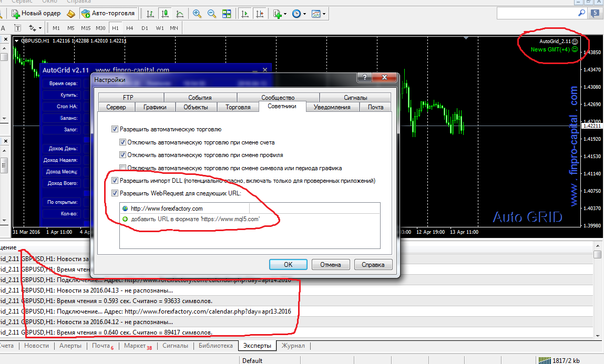Switch chart to bar chart mode
The width and height of the screenshot is (604, 364).
tap(150, 14)
